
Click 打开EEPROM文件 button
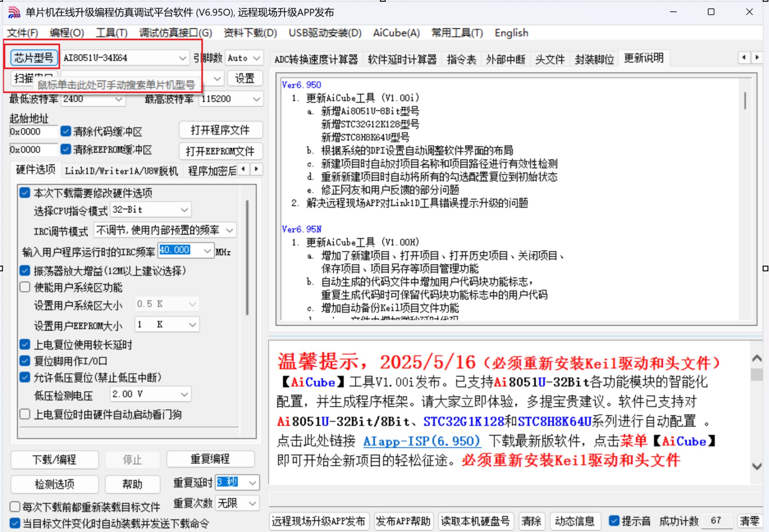tap(220, 151)
